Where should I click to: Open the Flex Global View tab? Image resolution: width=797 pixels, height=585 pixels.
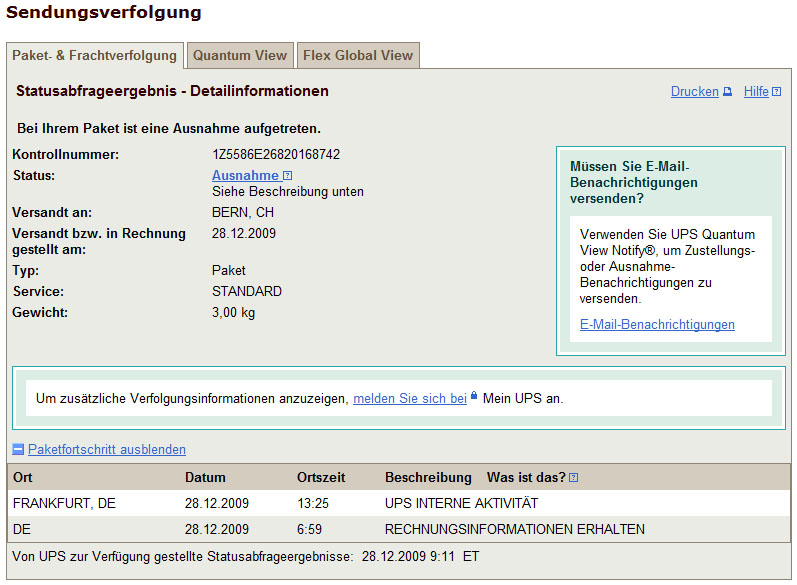[x=358, y=55]
